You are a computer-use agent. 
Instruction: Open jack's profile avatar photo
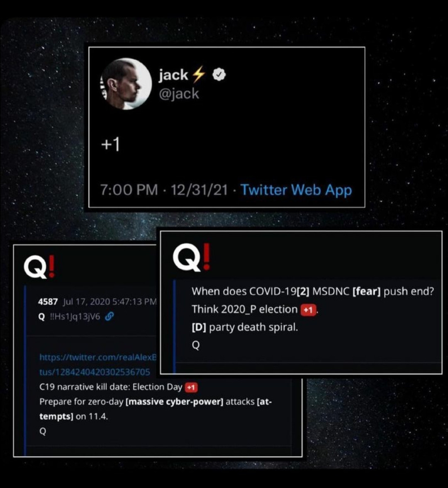click(x=126, y=84)
